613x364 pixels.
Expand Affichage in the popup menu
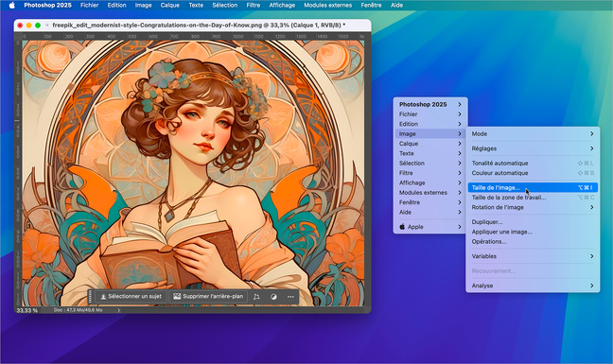click(x=430, y=182)
